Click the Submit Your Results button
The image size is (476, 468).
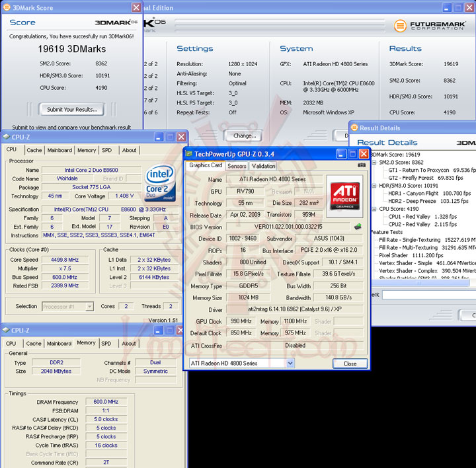(x=72, y=110)
